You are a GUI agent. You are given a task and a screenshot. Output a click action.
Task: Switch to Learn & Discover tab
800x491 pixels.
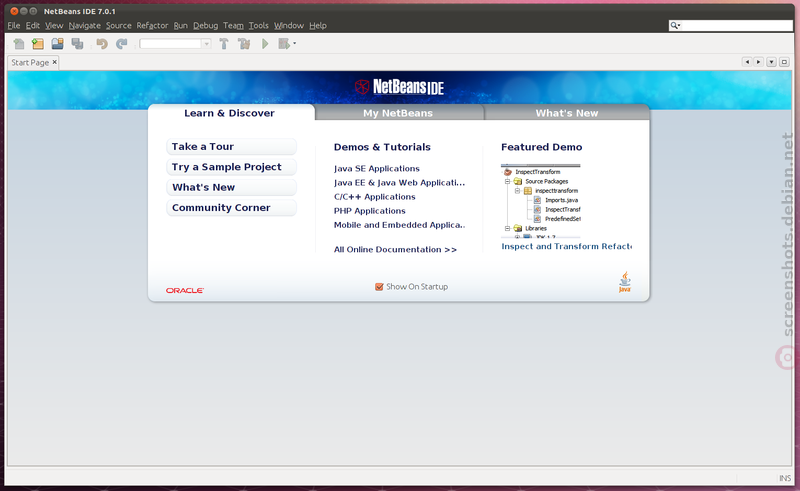click(x=230, y=113)
